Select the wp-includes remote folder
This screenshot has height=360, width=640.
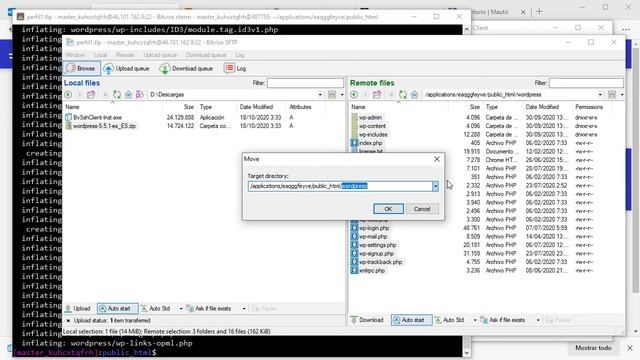(373, 135)
